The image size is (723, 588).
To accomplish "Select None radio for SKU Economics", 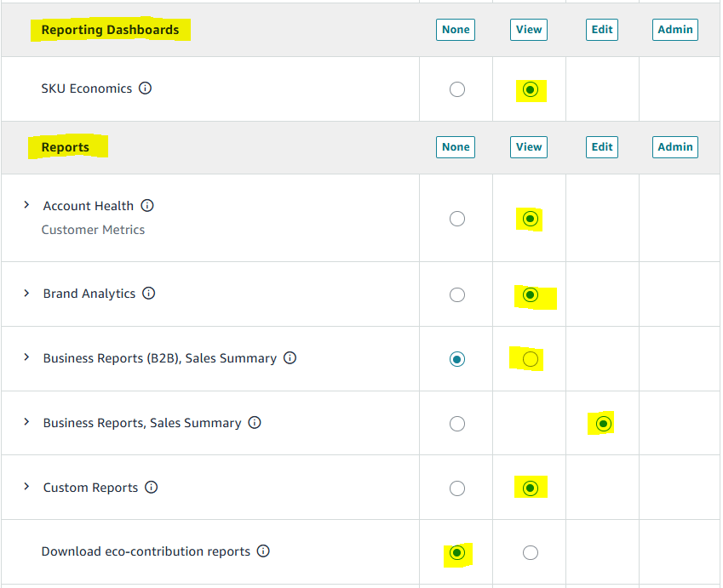I will [x=457, y=89].
